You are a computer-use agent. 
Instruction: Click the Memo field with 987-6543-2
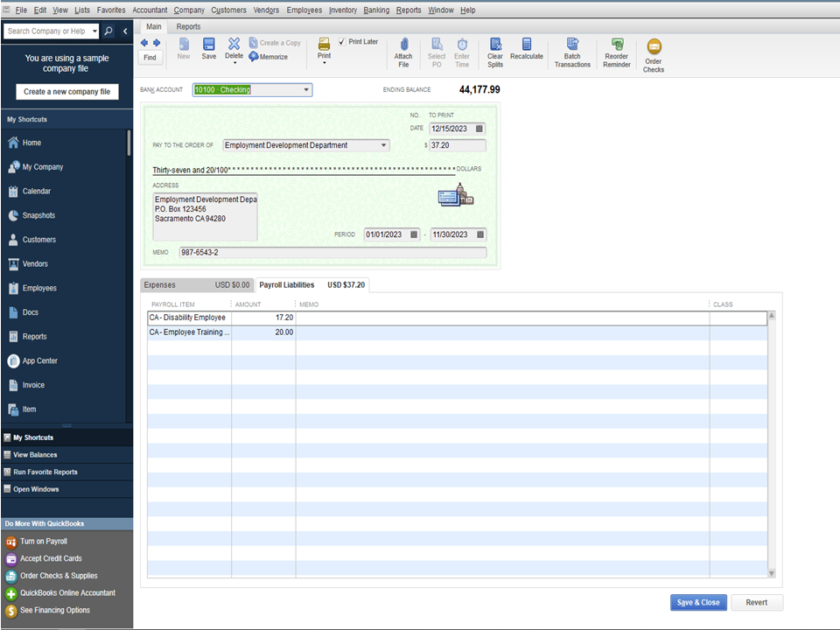(332, 252)
